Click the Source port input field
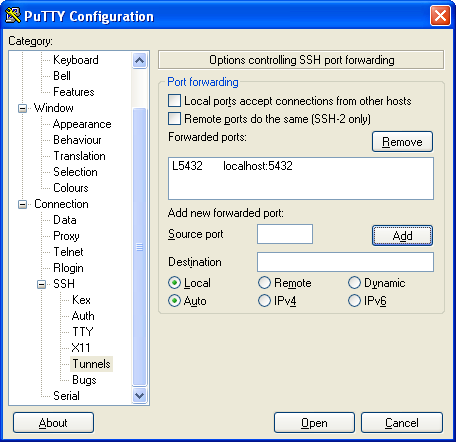This screenshot has height=442, width=456. pyautogui.click(x=285, y=234)
